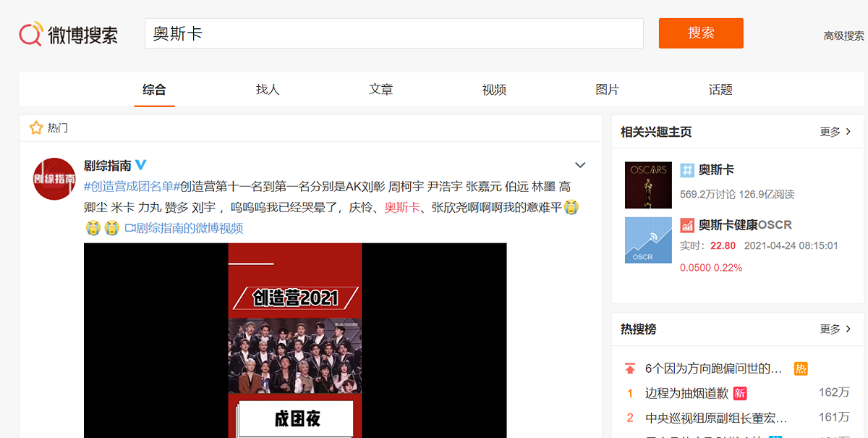Click the 161万 hot search count
This screenshot has height=438, width=868.
(834, 418)
